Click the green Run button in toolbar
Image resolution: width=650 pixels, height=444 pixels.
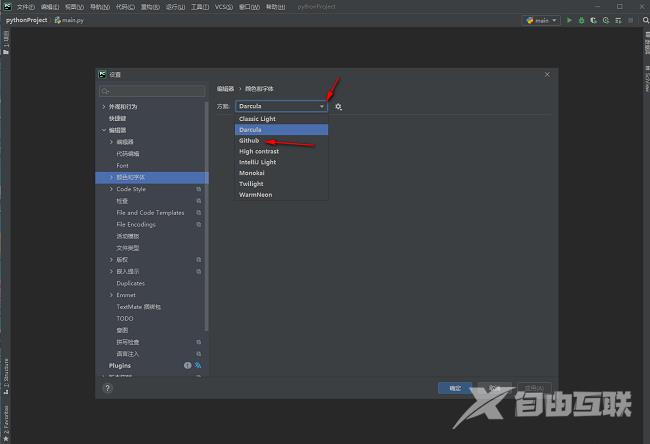click(570, 19)
